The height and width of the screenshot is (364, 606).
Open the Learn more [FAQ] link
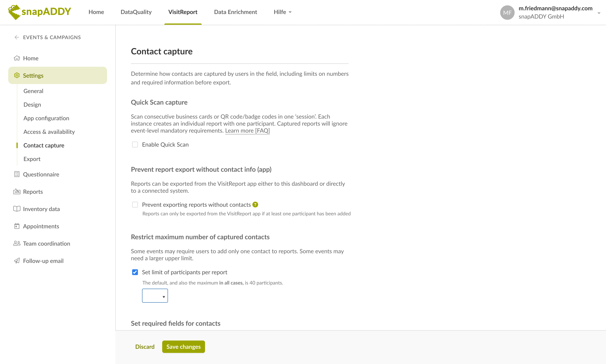pos(247,131)
